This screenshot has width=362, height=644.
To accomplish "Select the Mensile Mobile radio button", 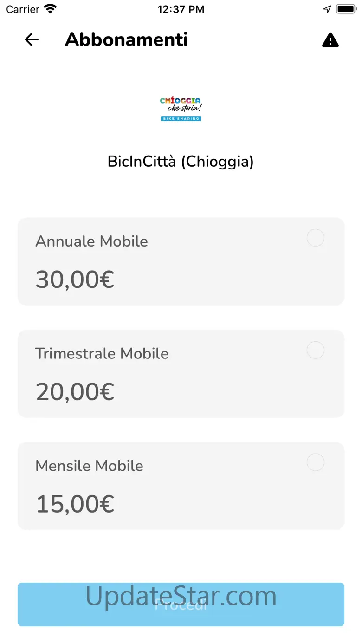I will pyautogui.click(x=316, y=462).
